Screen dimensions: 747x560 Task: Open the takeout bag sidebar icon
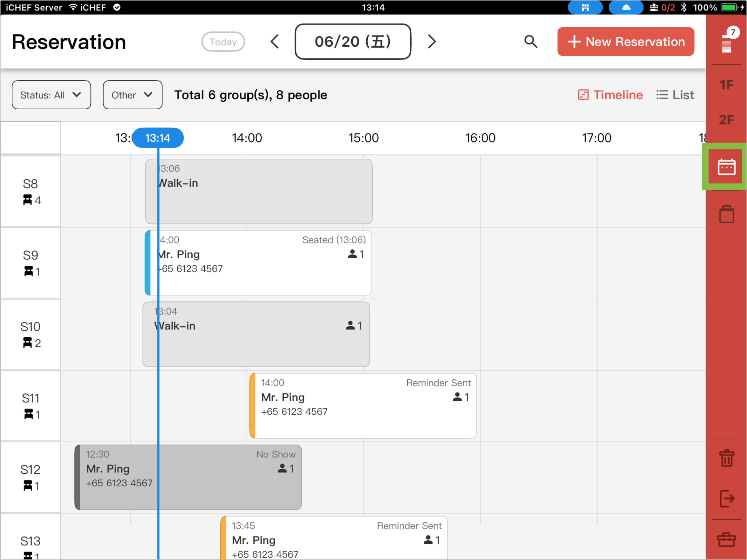(x=726, y=215)
